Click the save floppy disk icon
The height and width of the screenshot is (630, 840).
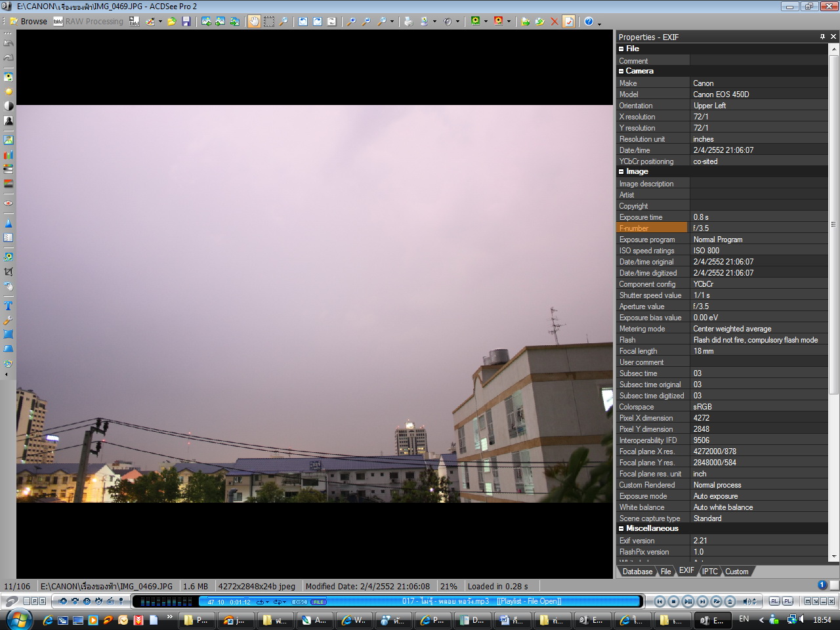[186, 22]
